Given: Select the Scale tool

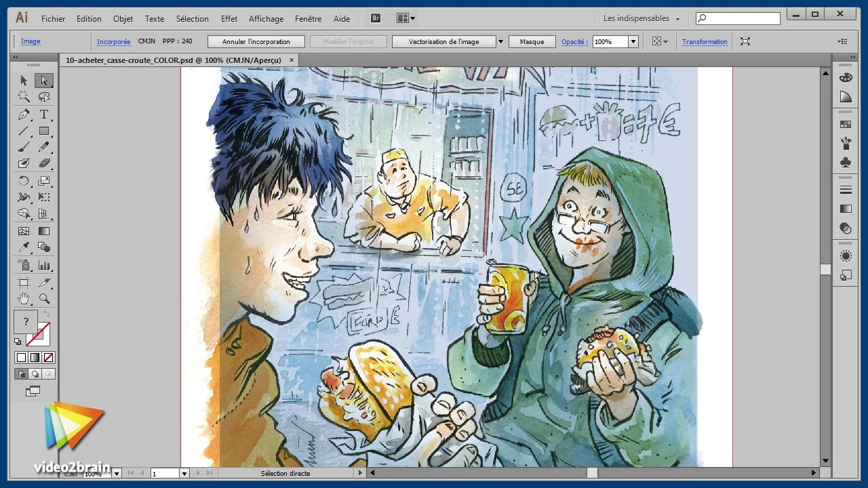Looking at the screenshot, I should click(x=44, y=181).
